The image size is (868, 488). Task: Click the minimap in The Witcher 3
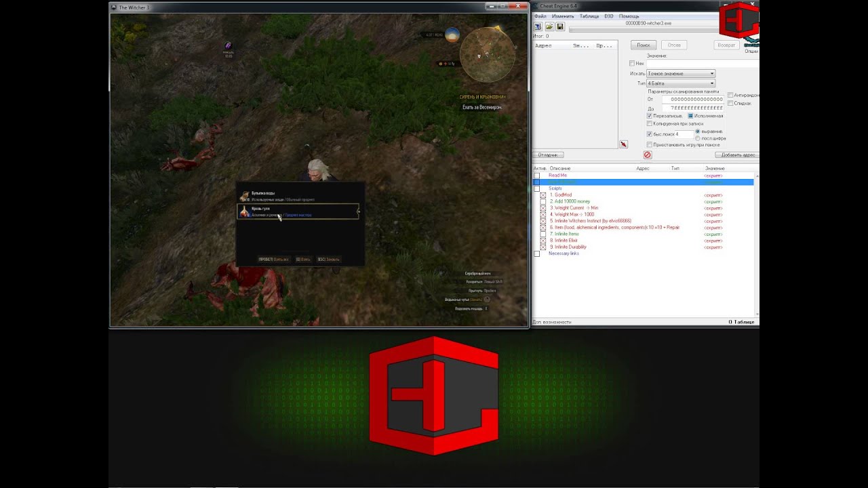click(487, 54)
